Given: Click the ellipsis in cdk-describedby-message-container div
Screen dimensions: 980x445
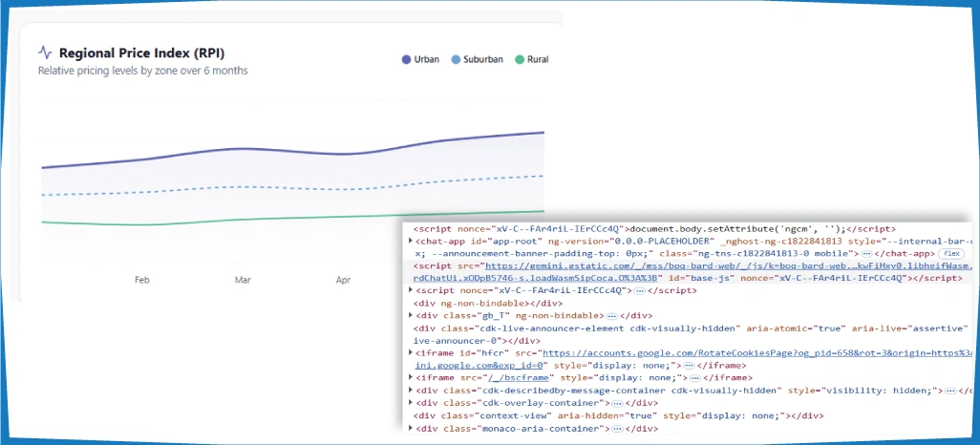Looking at the screenshot, I should [948, 391].
